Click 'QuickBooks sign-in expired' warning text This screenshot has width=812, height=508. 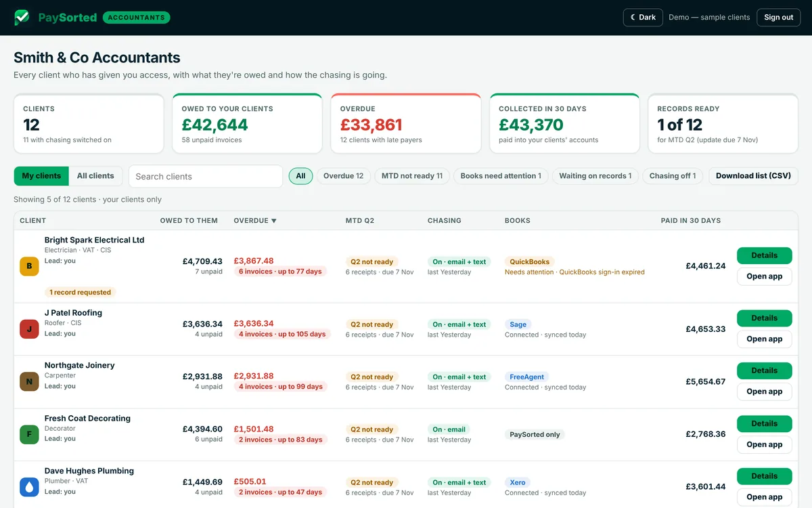point(602,272)
